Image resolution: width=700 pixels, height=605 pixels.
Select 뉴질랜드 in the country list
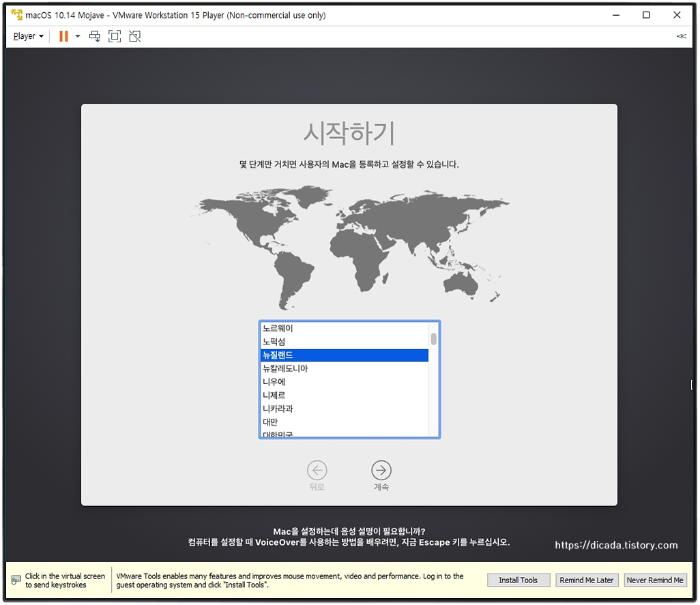344,355
